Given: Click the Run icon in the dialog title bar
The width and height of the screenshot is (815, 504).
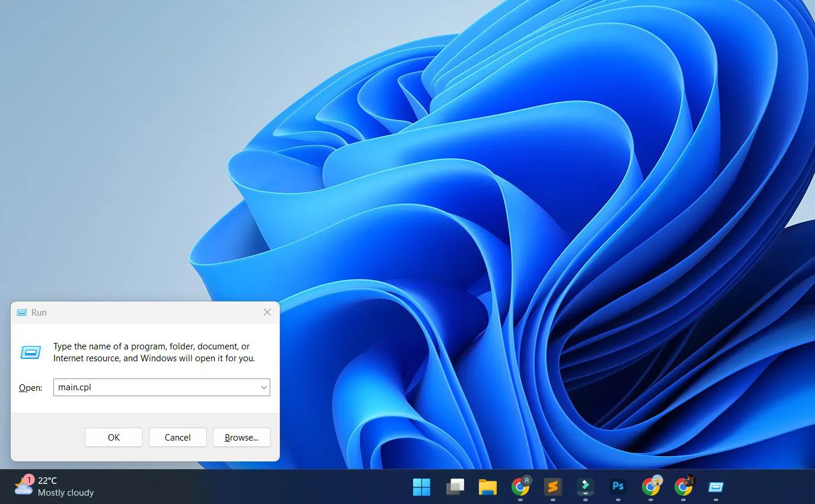Looking at the screenshot, I should click(23, 312).
